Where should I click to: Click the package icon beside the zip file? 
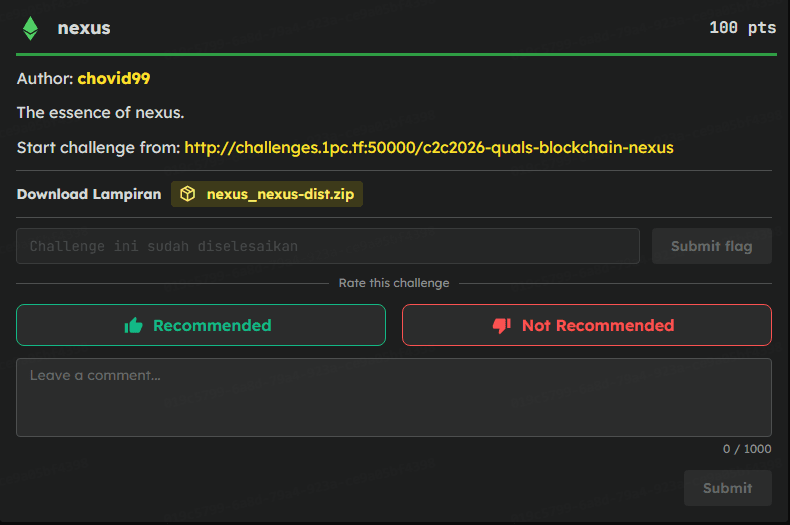[x=187, y=194]
